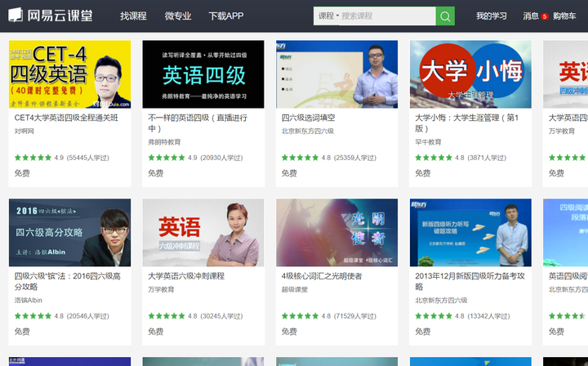Image resolution: width=588 pixels, height=366 pixels.
Task: Click the green search magnifier button
Action: click(x=445, y=16)
